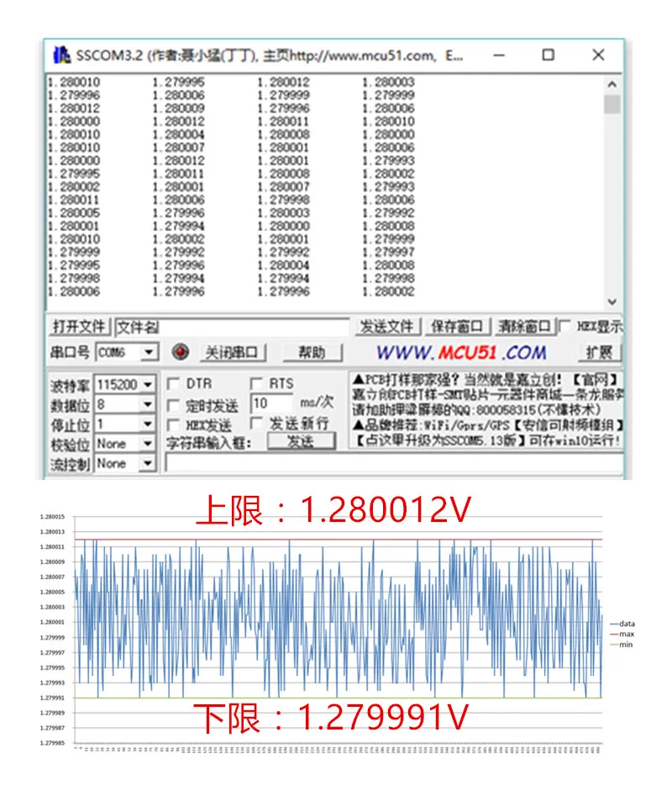
Task: Open the 校验位 parity dropdown
Action: 148,444
